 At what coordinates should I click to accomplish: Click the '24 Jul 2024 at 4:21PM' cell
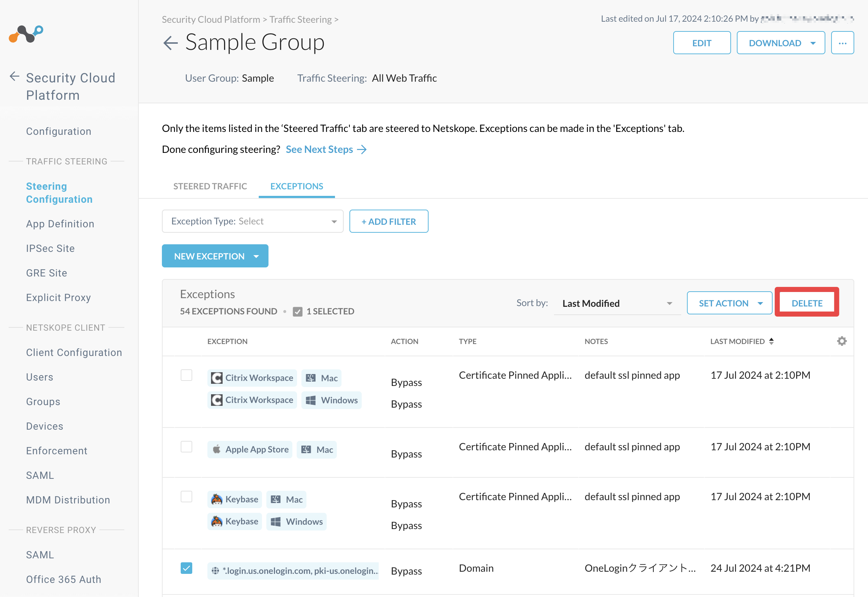point(760,568)
